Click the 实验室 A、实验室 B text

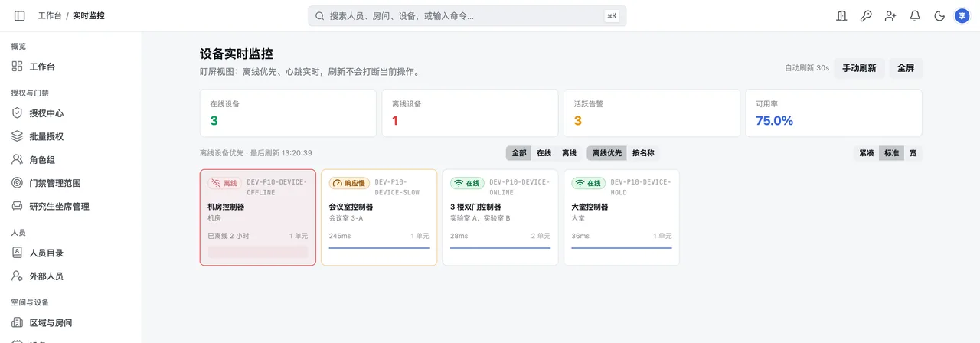480,218
